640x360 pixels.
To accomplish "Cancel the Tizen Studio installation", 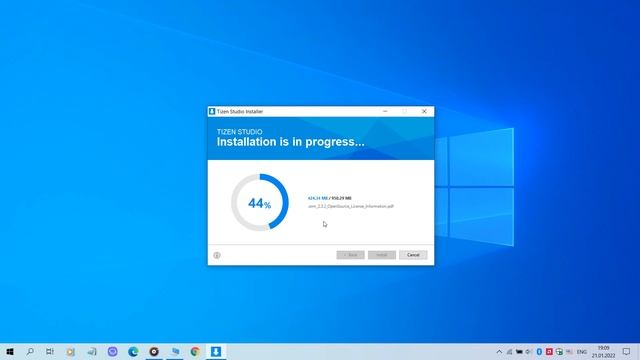I will tap(413, 255).
